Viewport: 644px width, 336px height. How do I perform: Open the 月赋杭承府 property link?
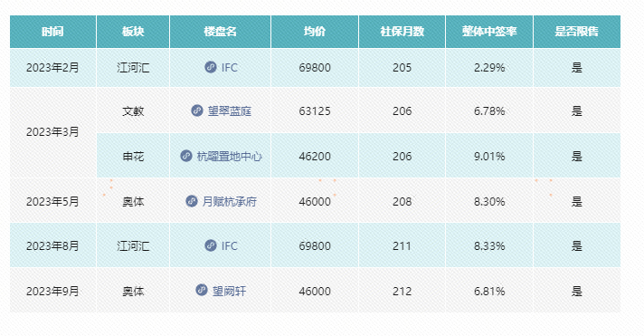point(229,202)
